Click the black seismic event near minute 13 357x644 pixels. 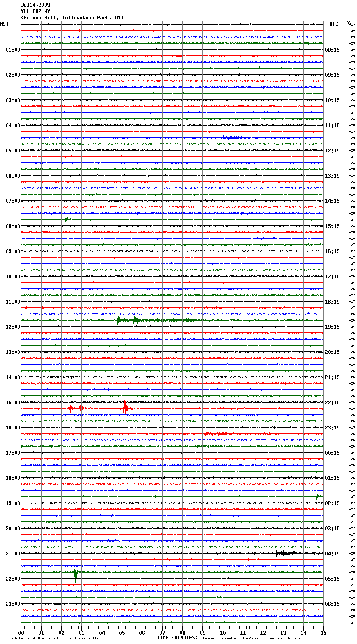click(287, 553)
